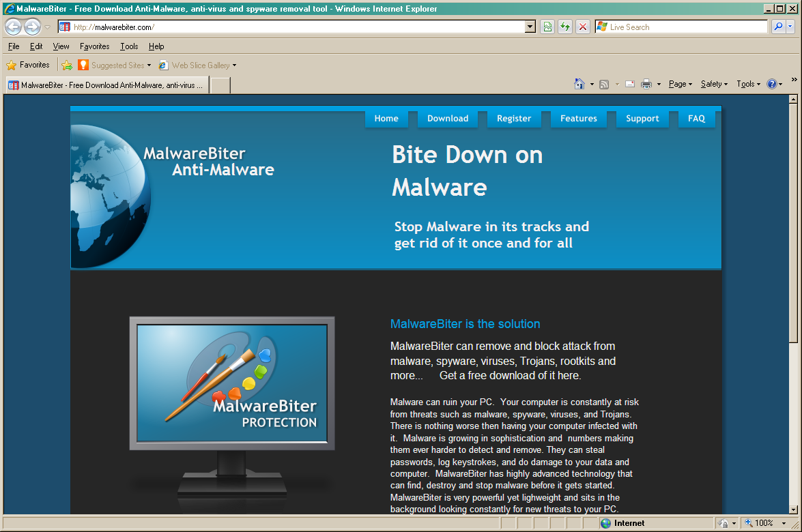The height and width of the screenshot is (532, 802).
Task: Open the website FAQ page
Action: point(696,119)
